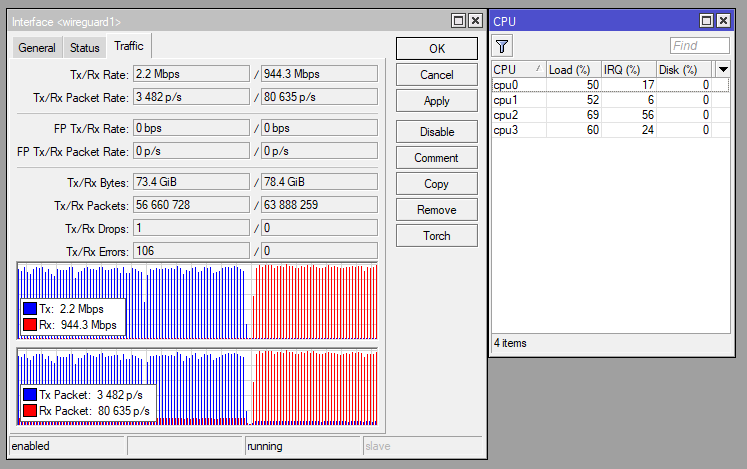
Task: Click the red Rx swatch in rate graph legend
Action: click(30, 325)
